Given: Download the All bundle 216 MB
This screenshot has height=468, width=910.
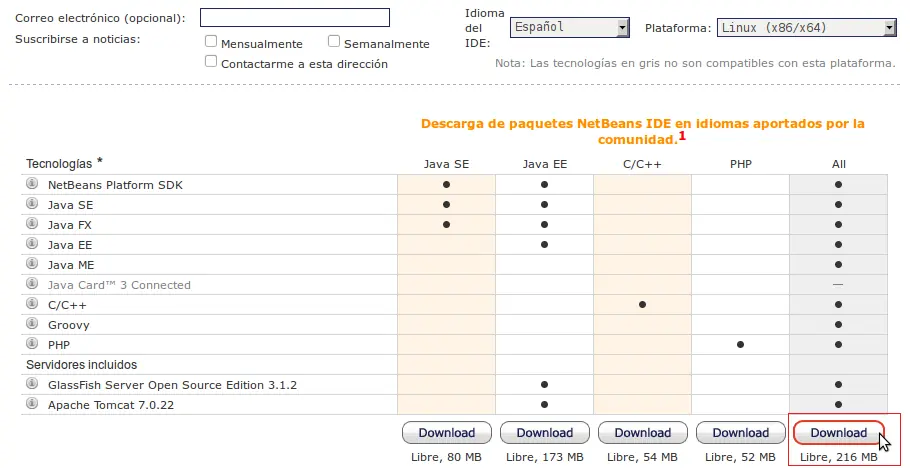Looking at the screenshot, I should tap(839, 433).
